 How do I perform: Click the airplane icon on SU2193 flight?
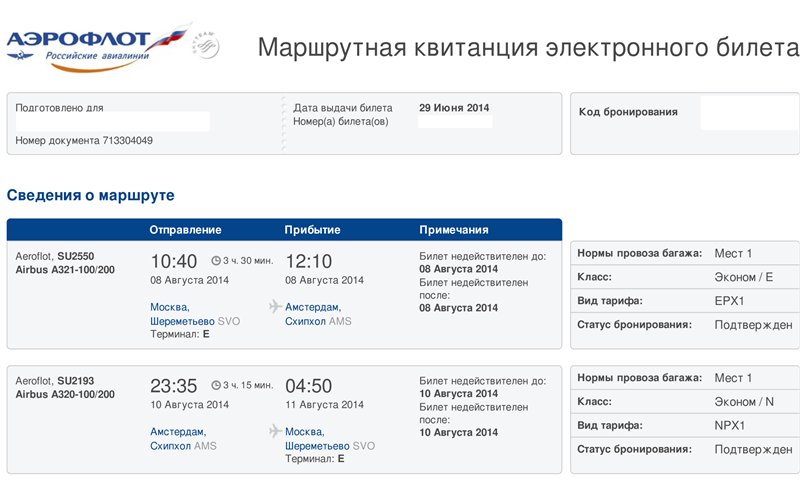[276, 431]
